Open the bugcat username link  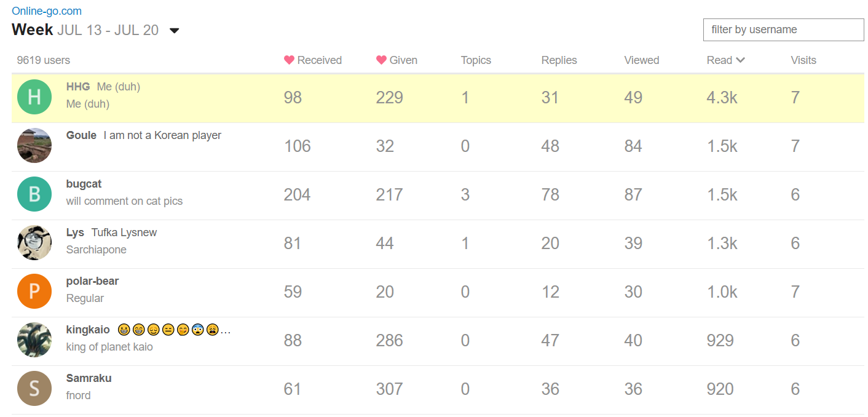[x=84, y=184]
